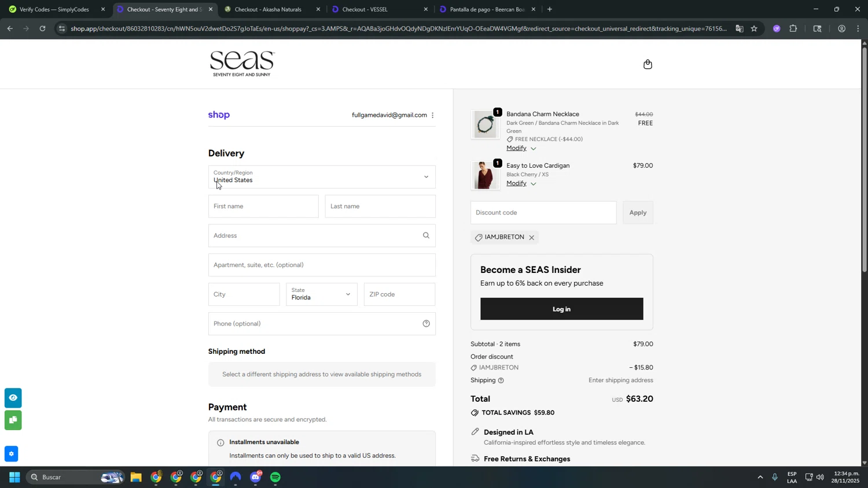Click the taskbar Buscar search box

75,478
